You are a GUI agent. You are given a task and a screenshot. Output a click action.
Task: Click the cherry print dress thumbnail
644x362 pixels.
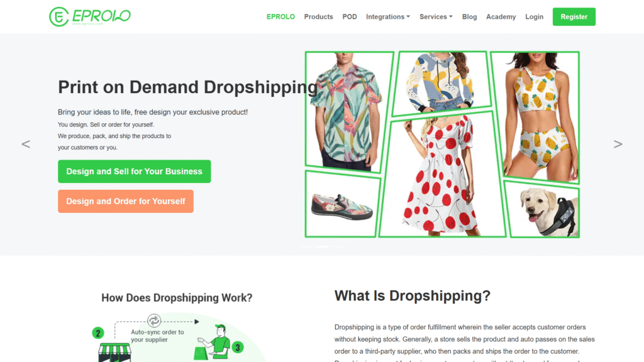pyautogui.click(x=441, y=175)
